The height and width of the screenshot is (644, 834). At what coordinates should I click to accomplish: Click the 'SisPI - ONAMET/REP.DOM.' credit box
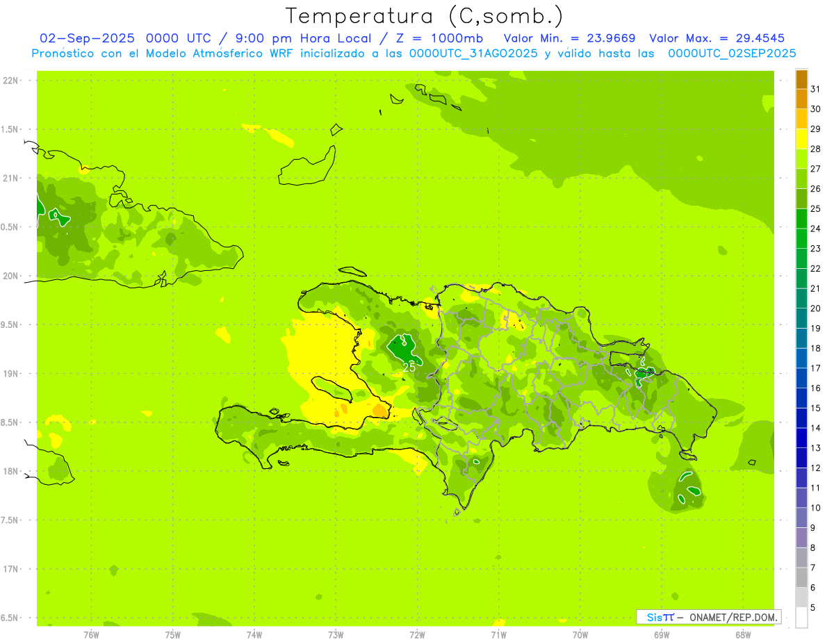(708, 617)
